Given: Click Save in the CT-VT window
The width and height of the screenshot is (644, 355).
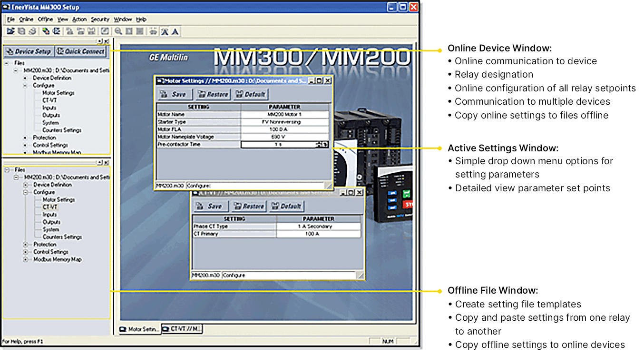Looking at the screenshot, I should click(211, 207).
